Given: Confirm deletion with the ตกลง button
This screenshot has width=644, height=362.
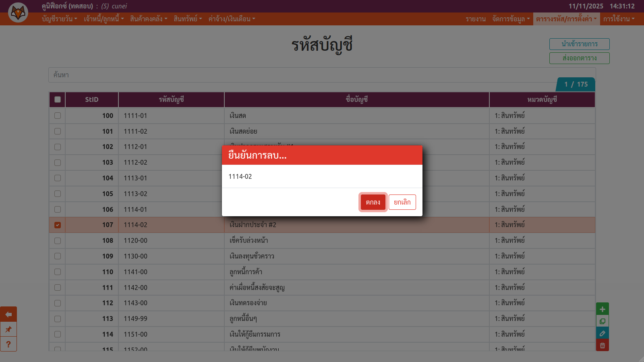Looking at the screenshot, I should pyautogui.click(x=373, y=202).
